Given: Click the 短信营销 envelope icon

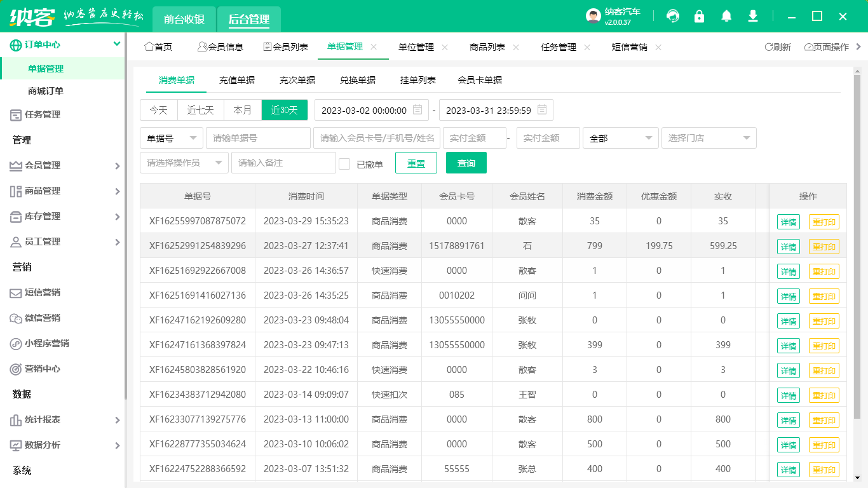Looking at the screenshot, I should pyautogui.click(x=16, y=292).
